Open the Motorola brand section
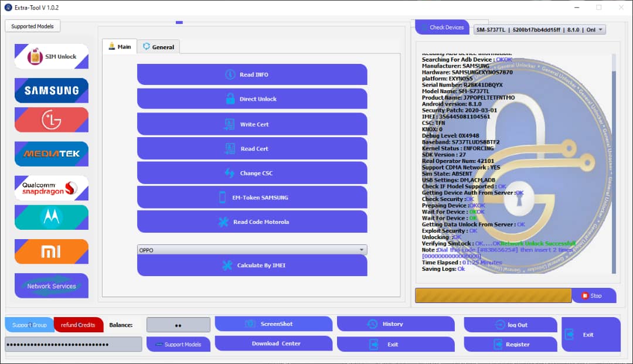 click(52, 217)
